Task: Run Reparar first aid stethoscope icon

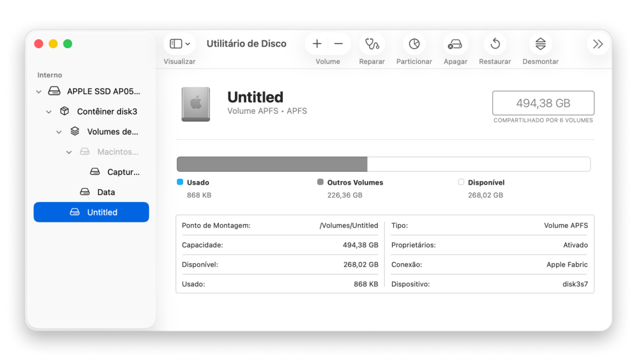Action: pyautogui.click(x=372, y=44)
